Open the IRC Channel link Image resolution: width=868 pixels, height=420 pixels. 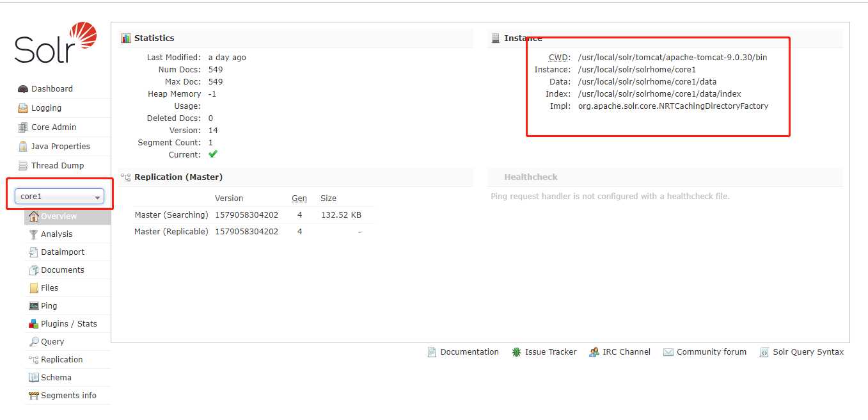click(626, 352)
